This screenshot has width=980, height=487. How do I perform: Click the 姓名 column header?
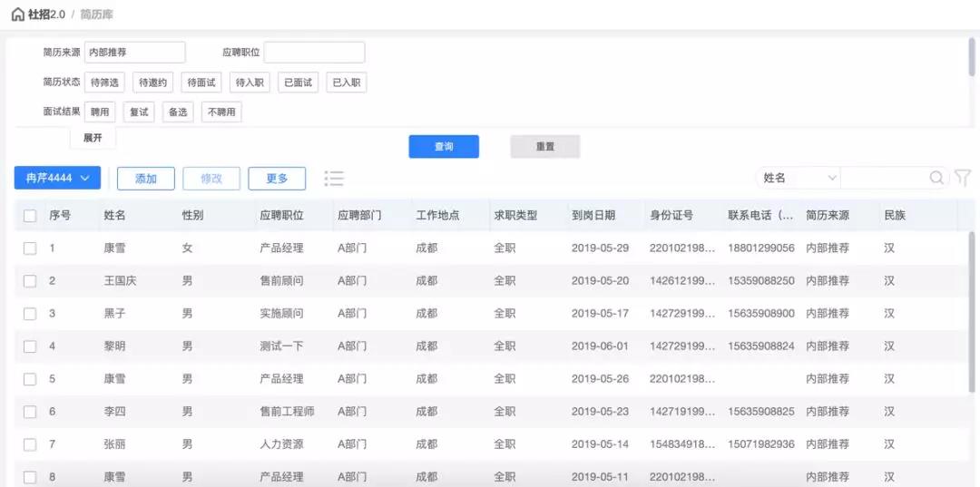[x=115, y=216]
